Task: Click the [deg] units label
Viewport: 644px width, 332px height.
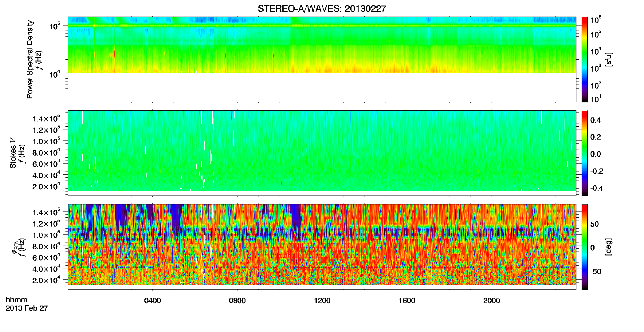Action: pyautogui.click(x=608, y=247)
